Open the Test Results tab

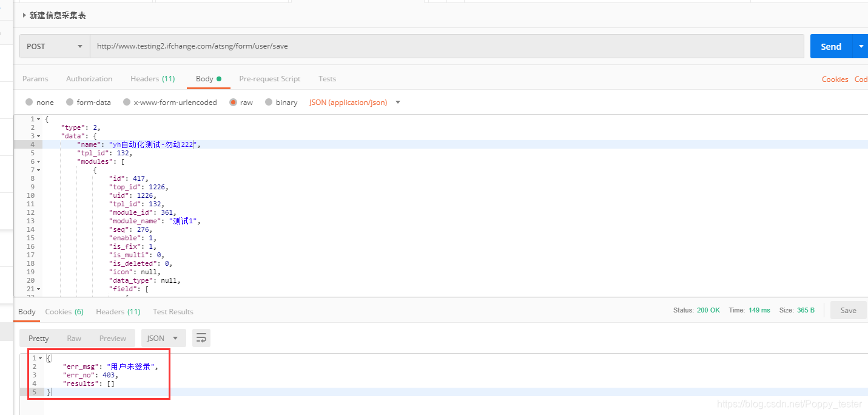click(x=173, y=312)
